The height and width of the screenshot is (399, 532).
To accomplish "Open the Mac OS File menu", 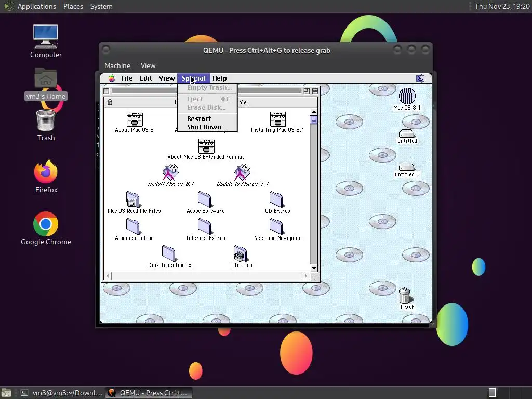I will coord(127,78).
